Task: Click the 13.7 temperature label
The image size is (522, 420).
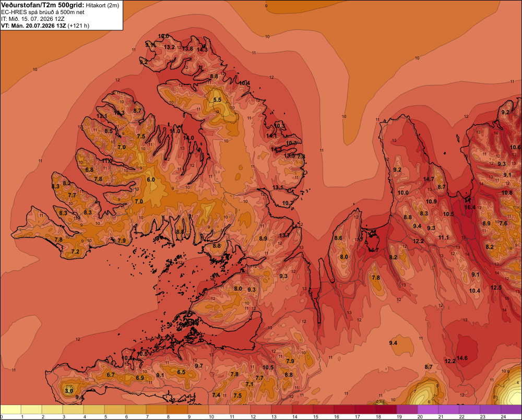Action: (x=284, y=236)
